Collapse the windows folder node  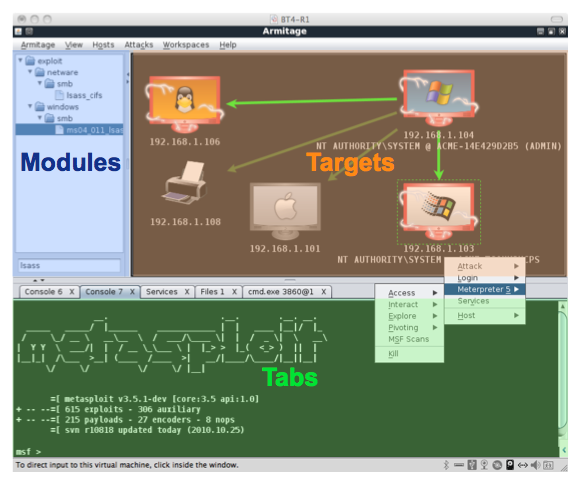click(30, 106)
